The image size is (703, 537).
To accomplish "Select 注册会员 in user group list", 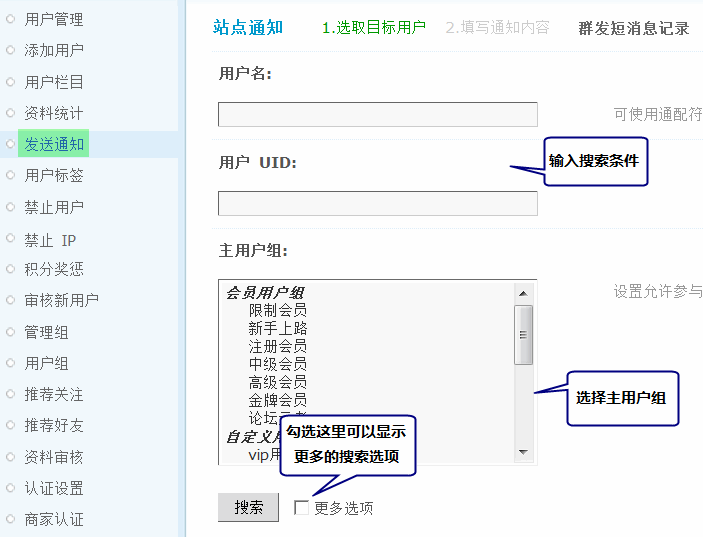I will (x=278, y=346).
